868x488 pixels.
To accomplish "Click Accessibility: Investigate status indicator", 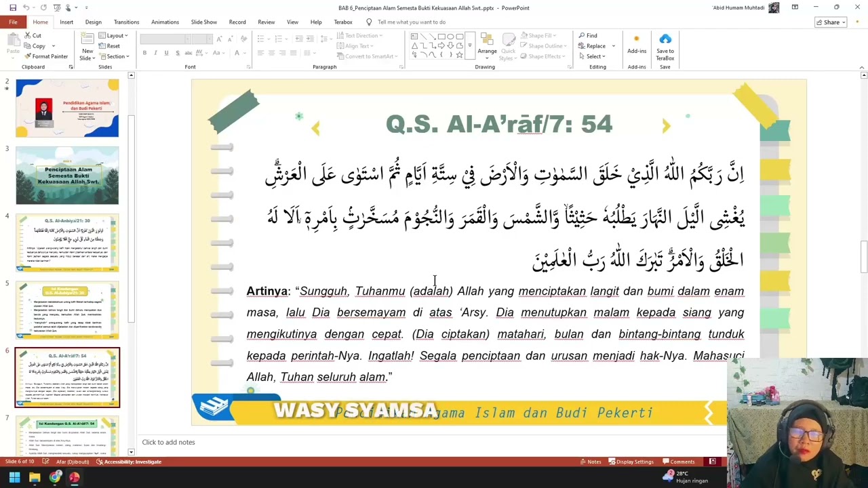I will (129, 462).
